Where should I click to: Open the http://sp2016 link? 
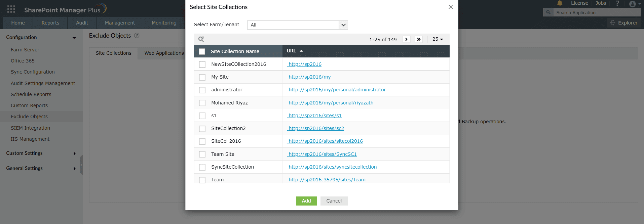pyautogui.click(x=305, y=64)
